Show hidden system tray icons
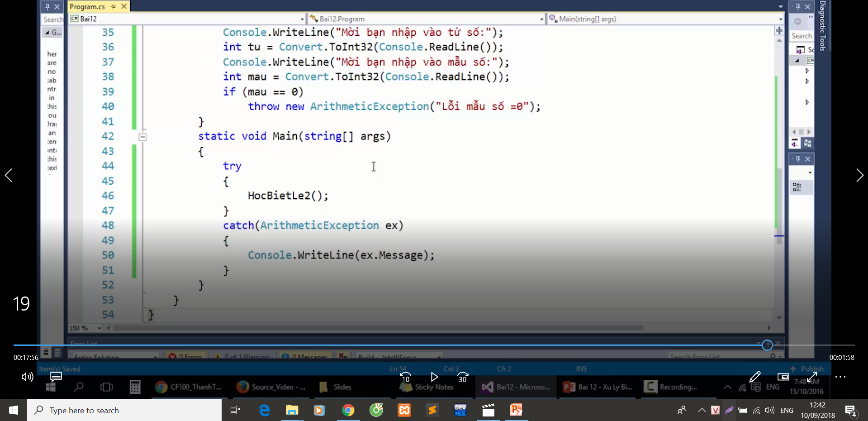Viewport: 868px width, 421px height. pyautogui.click(x=702, y=410)
